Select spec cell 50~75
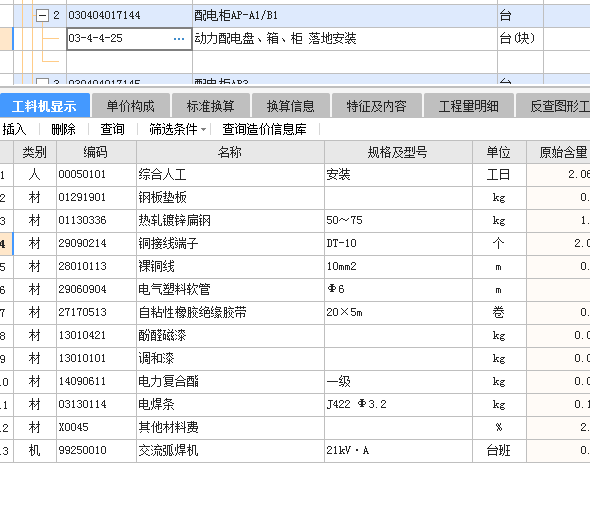Viewport: 590px width, 507px height. 398,221
